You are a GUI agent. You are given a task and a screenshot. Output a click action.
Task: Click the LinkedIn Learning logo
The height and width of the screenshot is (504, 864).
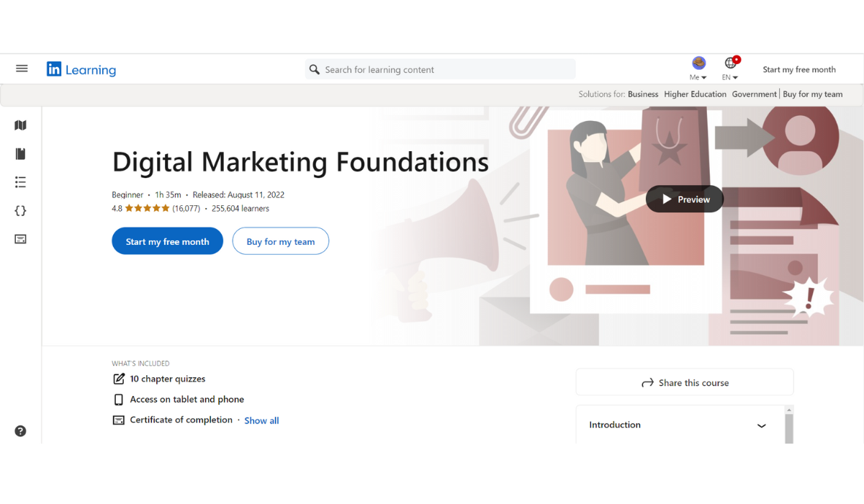click(81, 69)
